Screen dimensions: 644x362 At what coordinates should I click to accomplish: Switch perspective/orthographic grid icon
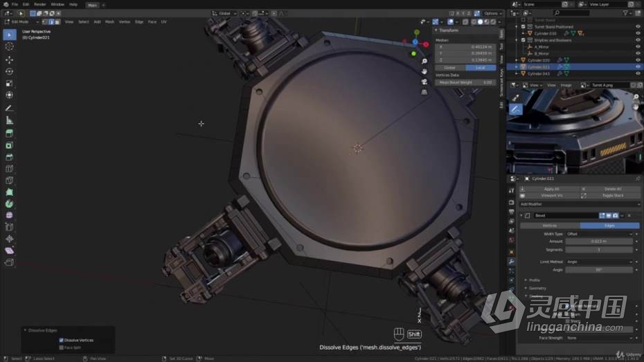coord(424,92)
